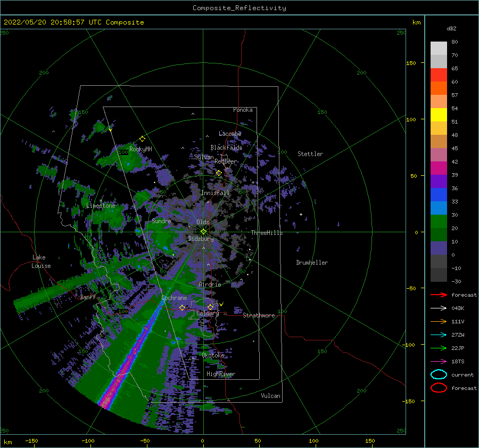Click the Sylvan label on map
Image resolution: width=479 pixels, height=448 pixels.
pyautogui.click(x=204, y=157)
